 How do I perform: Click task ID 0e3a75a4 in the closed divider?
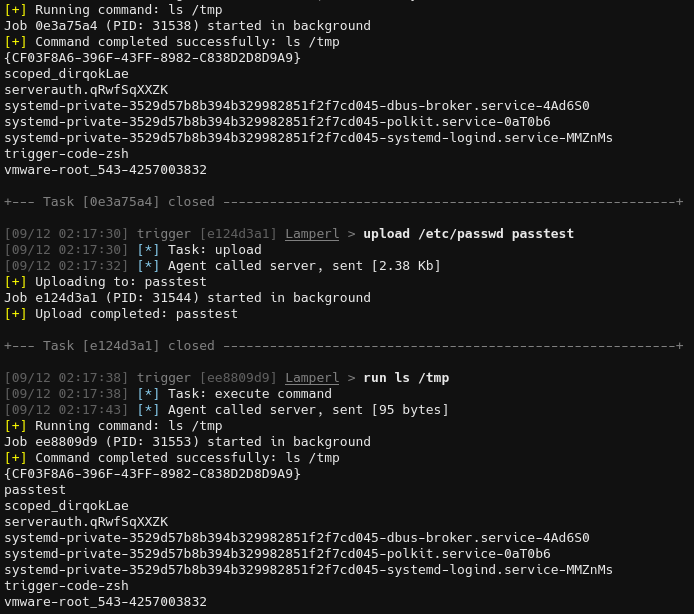point(121,202)
